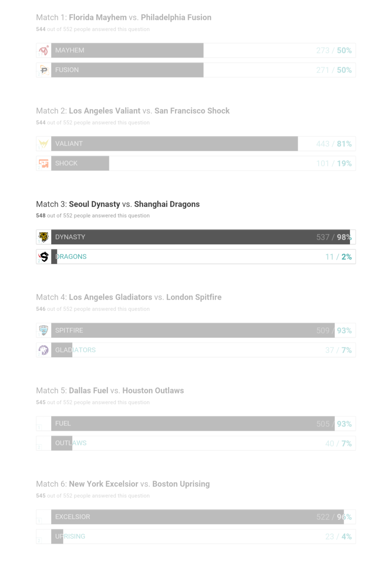Click the Shock '101 / 19%' vote count

point(334,164)
